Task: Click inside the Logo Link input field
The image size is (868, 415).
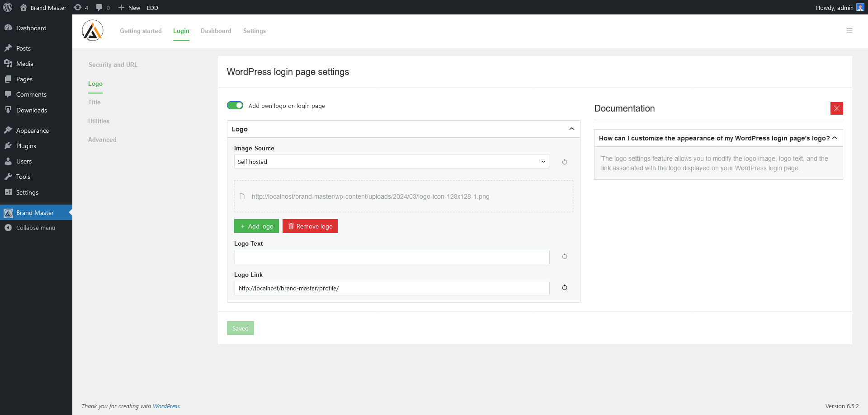Action: tap(392, 288)
